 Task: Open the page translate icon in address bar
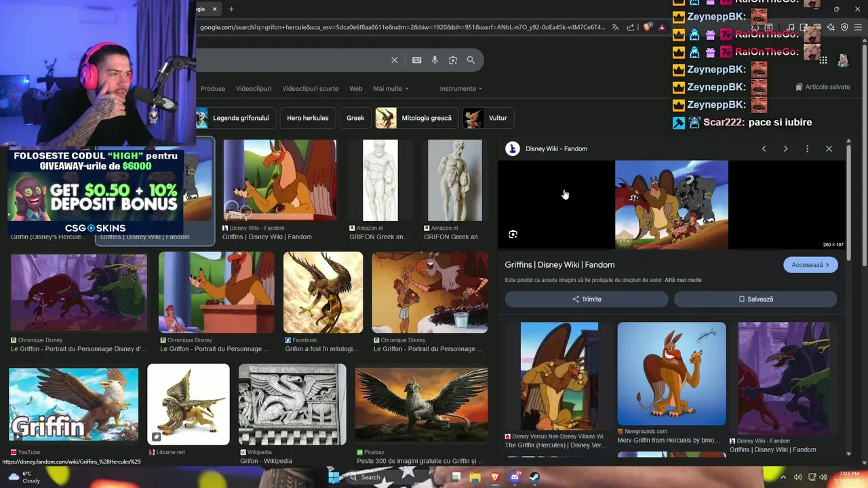click(615, 27)
